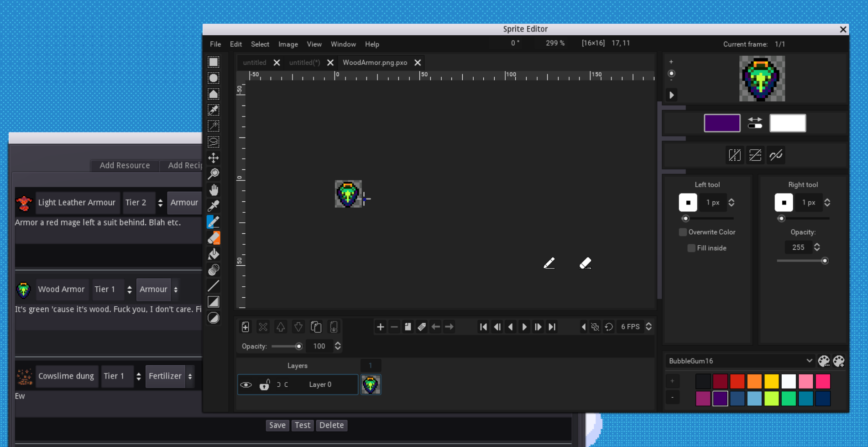Adjust left tool brush size stepper
The image size is (868, 447).
click(x=731, y=202)
